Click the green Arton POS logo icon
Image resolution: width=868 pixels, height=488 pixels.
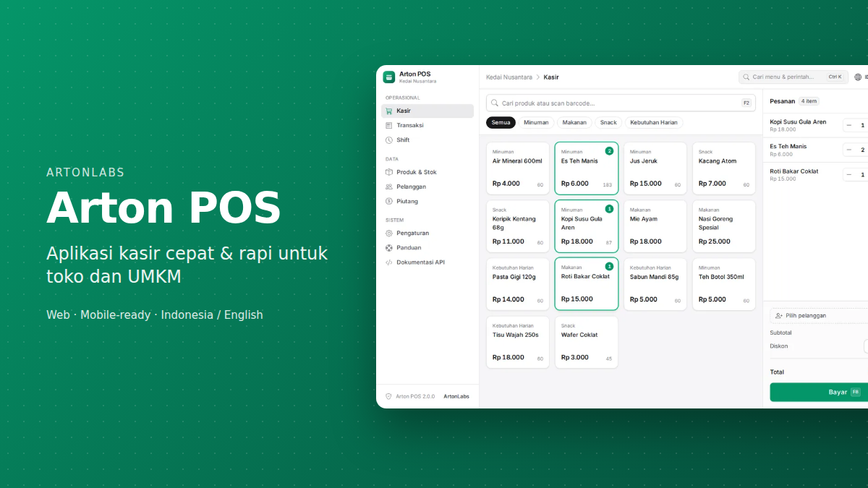click(389, 77)
